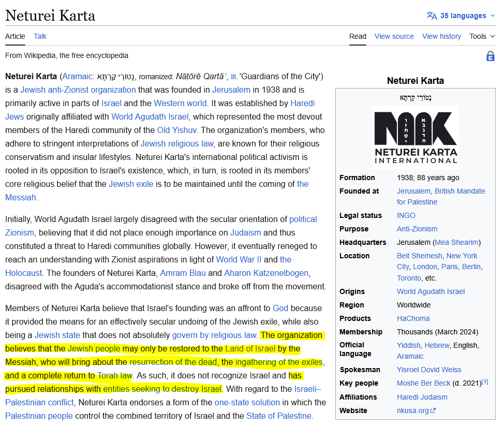Open the Yisroel Dovid Weiss spokesman link

click(x=429, y=370)
